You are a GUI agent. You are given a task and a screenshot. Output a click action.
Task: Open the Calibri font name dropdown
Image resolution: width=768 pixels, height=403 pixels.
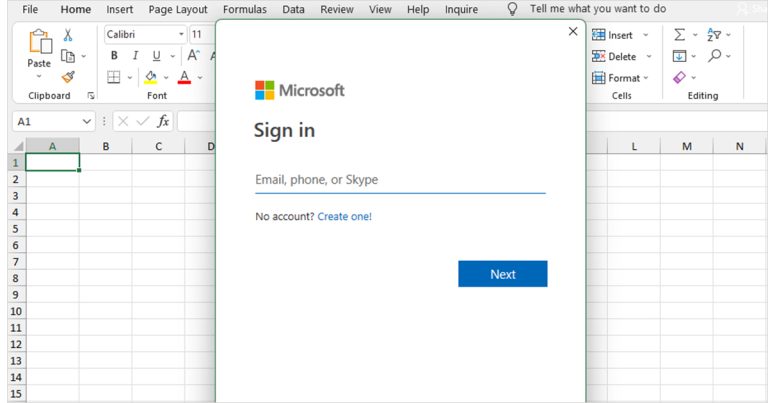point(181,34)
